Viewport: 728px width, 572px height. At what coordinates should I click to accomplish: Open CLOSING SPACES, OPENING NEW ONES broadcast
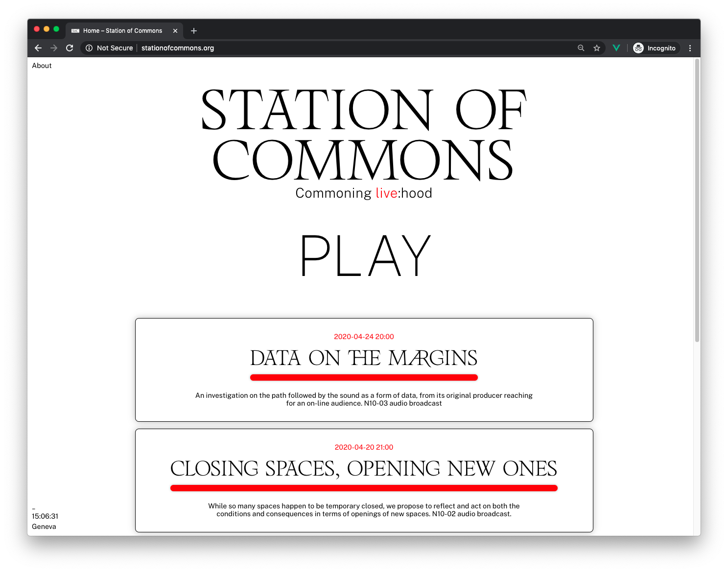point(364,469)
